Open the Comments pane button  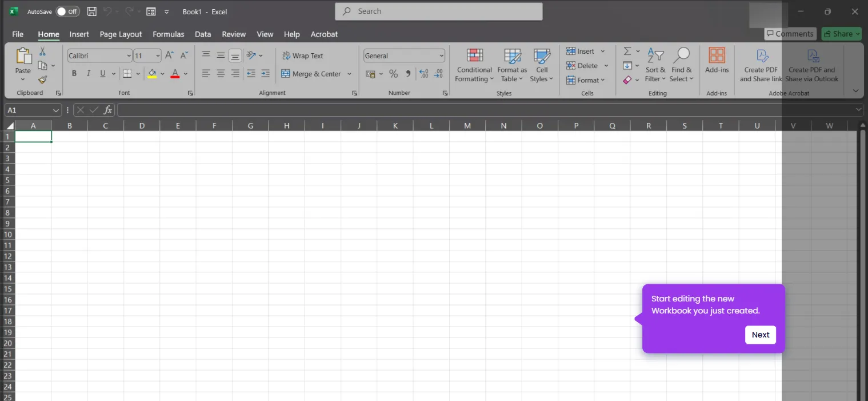(790, 34)
